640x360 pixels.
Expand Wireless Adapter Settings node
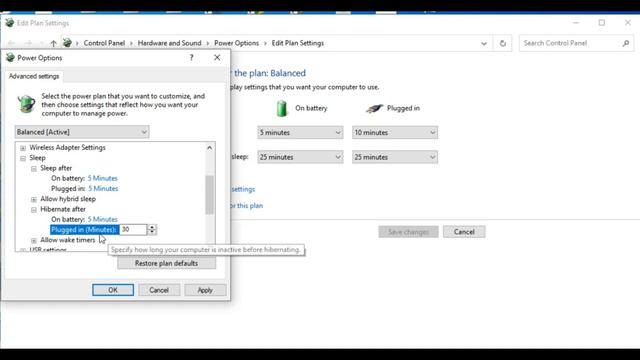tap(23, 148)
